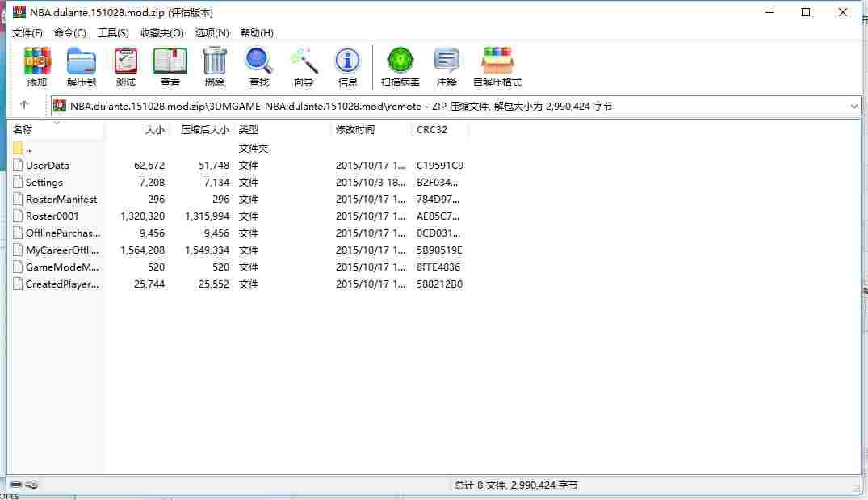868x500 pixels.
Task: Click the parent folder '..' icon
Action: point(18,148)
